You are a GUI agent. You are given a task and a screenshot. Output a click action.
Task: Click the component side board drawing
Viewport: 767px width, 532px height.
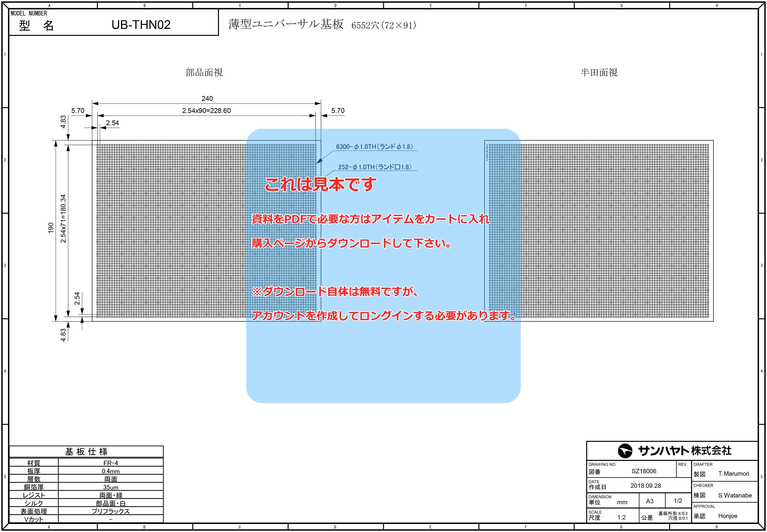pyautogui.click(x=206, y=231)
